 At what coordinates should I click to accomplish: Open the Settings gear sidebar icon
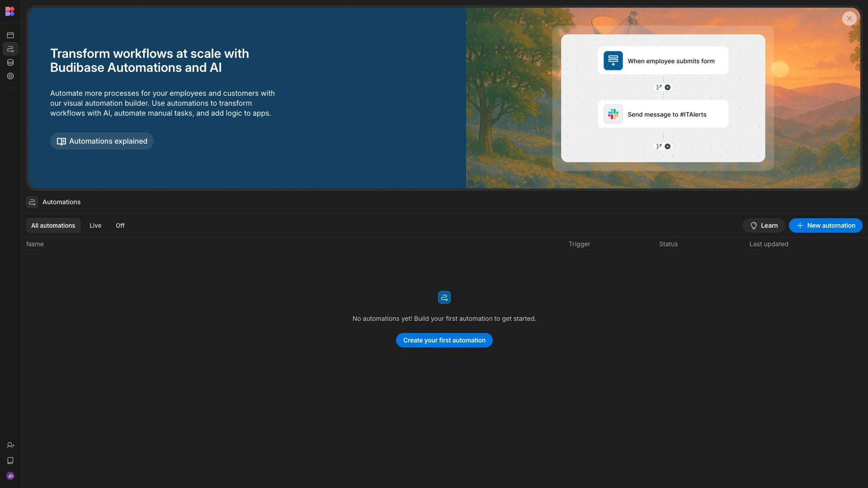point(10,76)
